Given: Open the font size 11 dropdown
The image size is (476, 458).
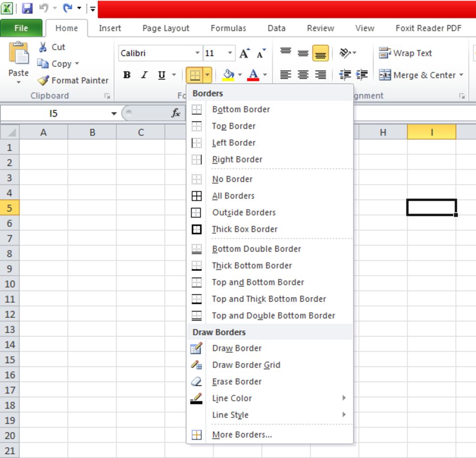Looking at the screenshot, I should 230,53.
